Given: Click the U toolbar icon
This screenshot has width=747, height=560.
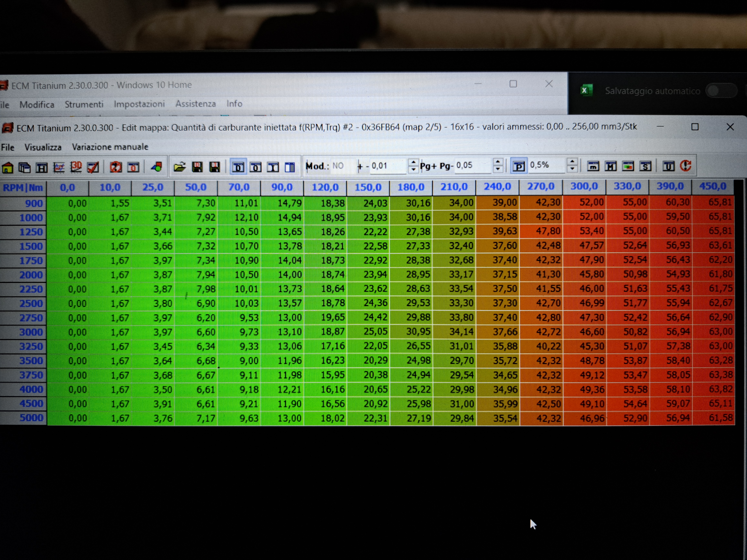Looking at the screenshot, I should [668, 166].
